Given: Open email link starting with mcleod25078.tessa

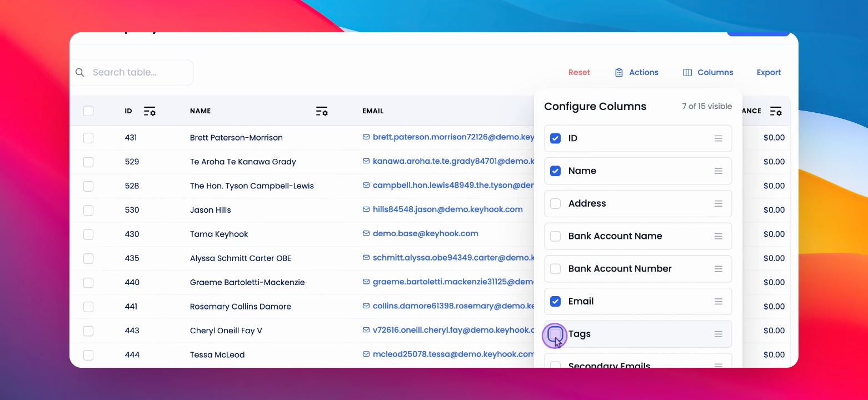Looking at the screenshot, I should click(x=453, y=354).
